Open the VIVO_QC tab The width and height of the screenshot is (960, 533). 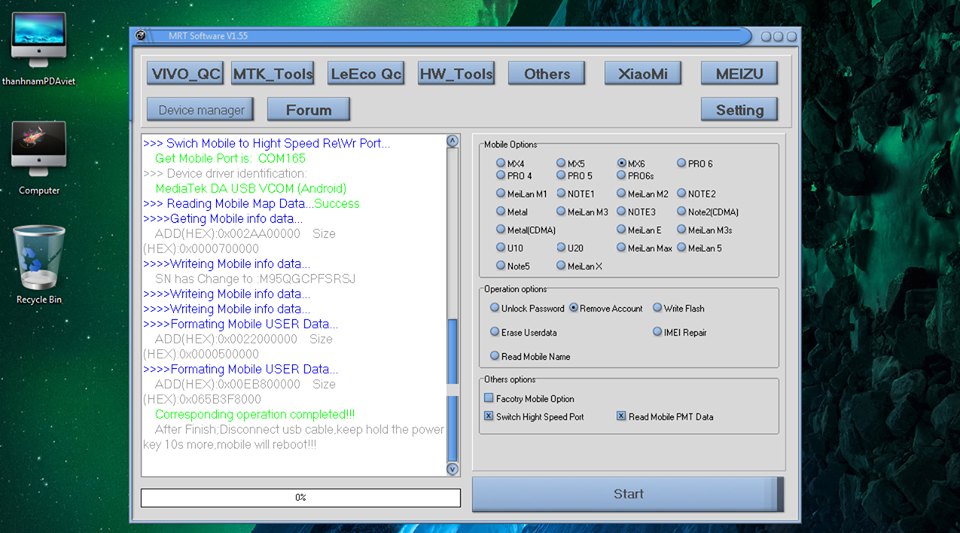(x=185, y=73)
